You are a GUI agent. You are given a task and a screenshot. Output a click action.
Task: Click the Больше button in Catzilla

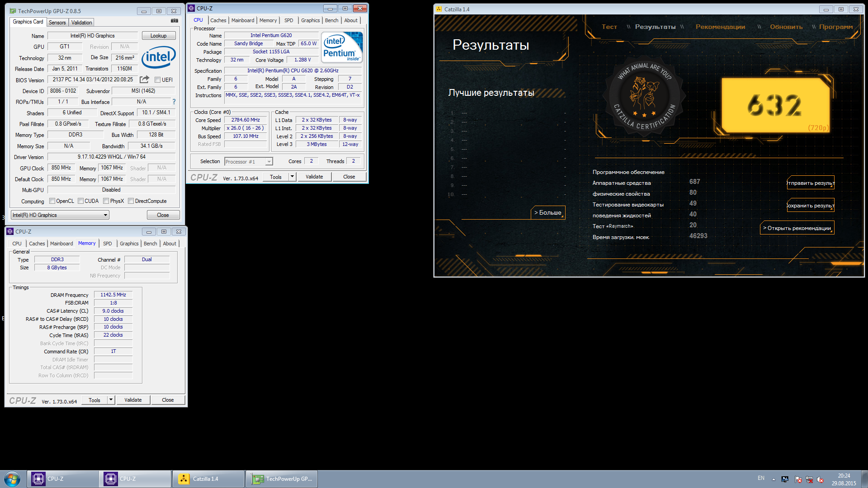pyautogui.click(x=548, y=212)
